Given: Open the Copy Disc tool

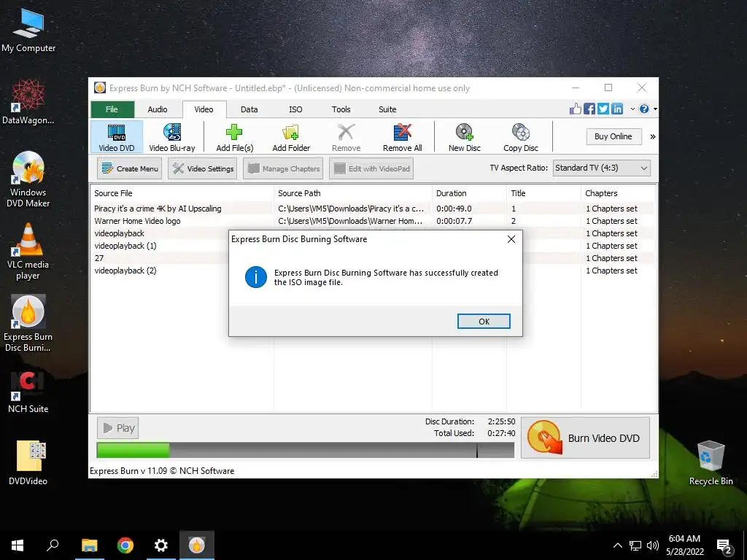Looking at the screenshot, I should tap(521, 136).
